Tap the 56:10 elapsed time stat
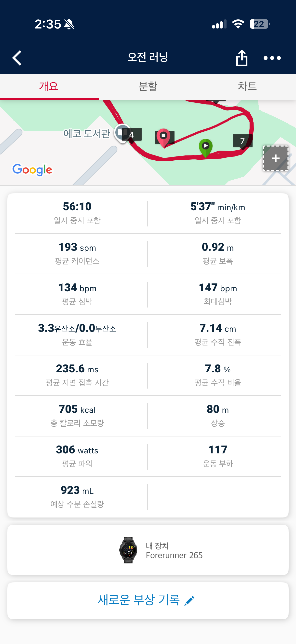 click(x=77, y=213)
